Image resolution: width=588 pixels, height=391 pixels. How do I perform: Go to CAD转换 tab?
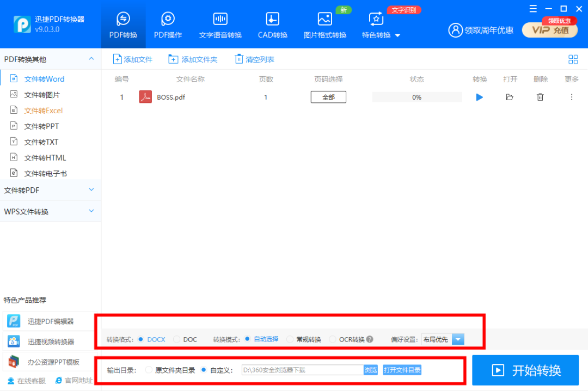click(x=273, y=25)
